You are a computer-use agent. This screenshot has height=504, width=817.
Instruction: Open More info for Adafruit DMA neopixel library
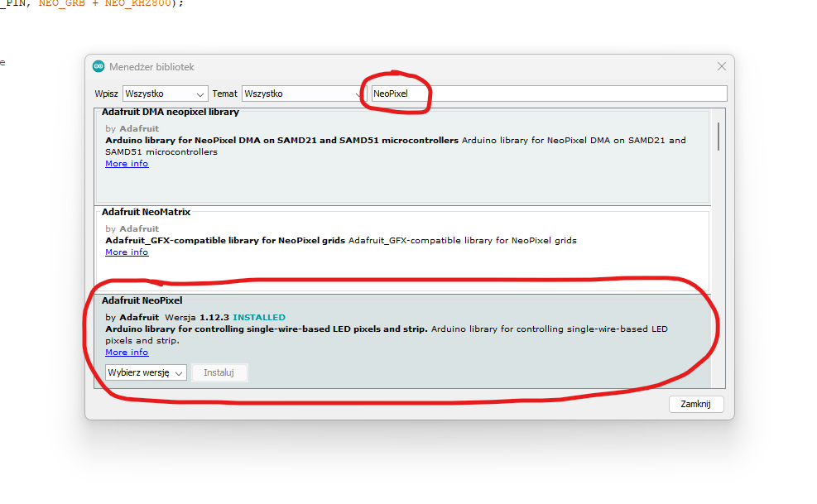(x=127, y=164)
